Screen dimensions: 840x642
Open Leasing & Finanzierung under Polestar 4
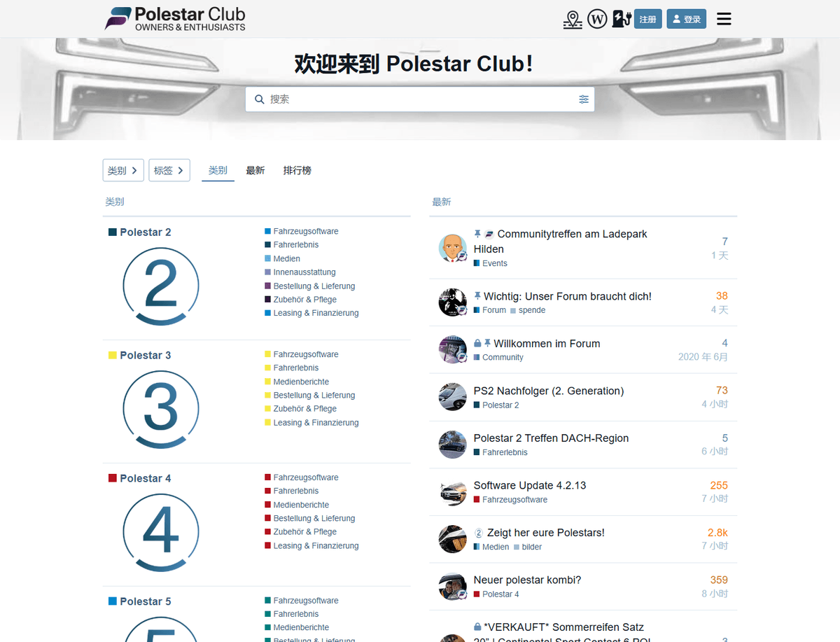[x=316, y=546]
